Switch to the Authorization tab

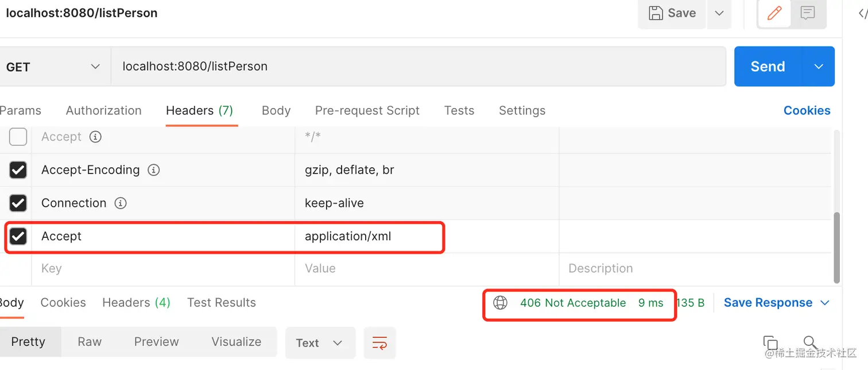tap(104, 110)
